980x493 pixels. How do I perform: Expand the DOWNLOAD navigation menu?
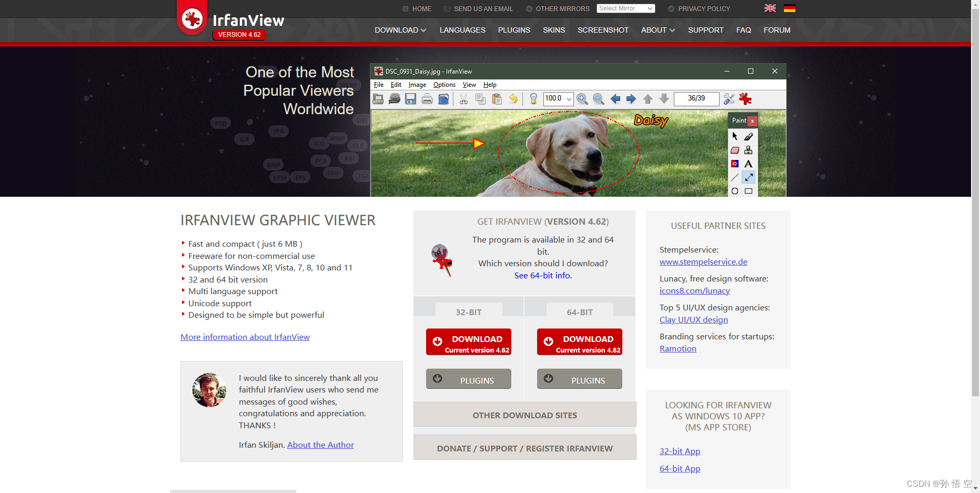click(400, 30)
